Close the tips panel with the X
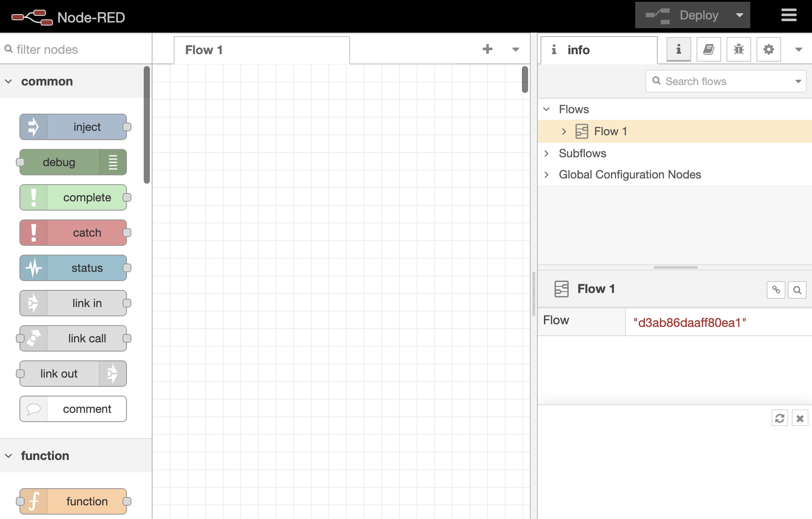The image size is (812, 519). point(800,418)
